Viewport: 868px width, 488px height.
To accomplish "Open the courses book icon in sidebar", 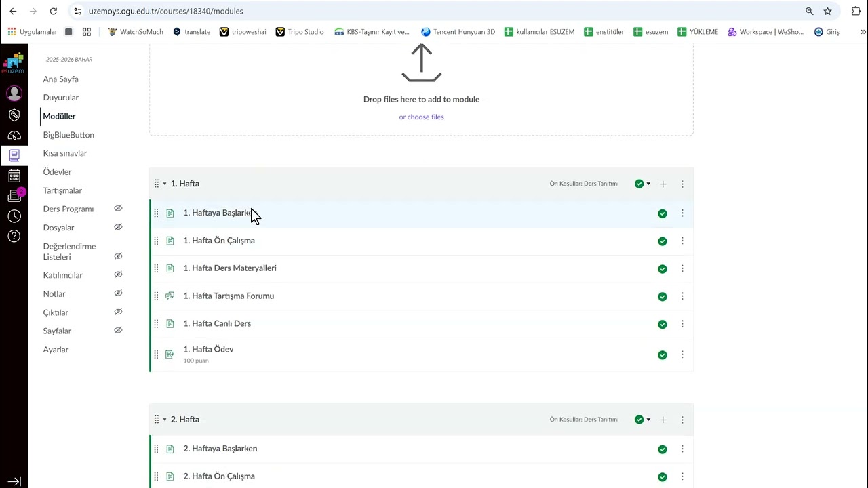I will [14, 155].
